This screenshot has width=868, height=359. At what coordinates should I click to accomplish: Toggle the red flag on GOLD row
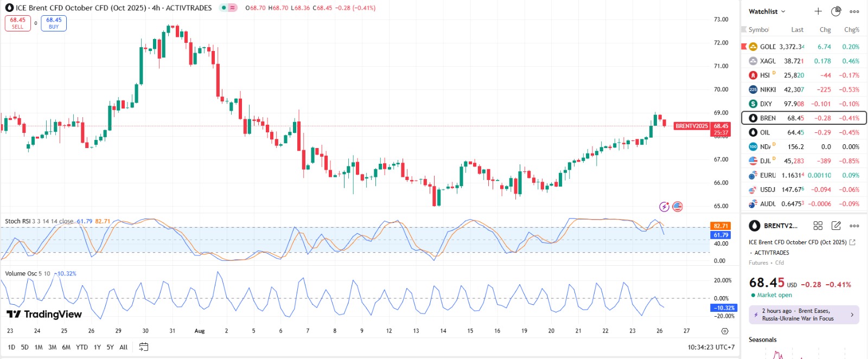(x=744, y=47)
